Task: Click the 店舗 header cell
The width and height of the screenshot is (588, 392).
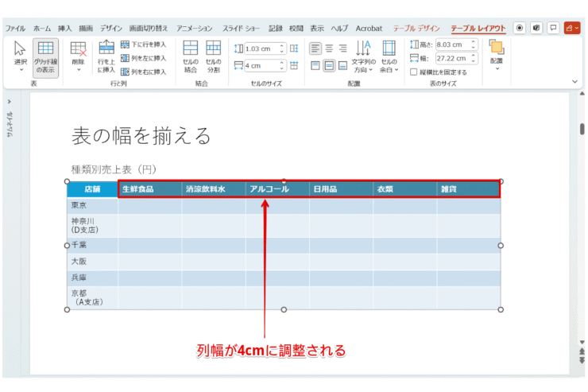Action: pyautogui.click(x=92, y=189)
